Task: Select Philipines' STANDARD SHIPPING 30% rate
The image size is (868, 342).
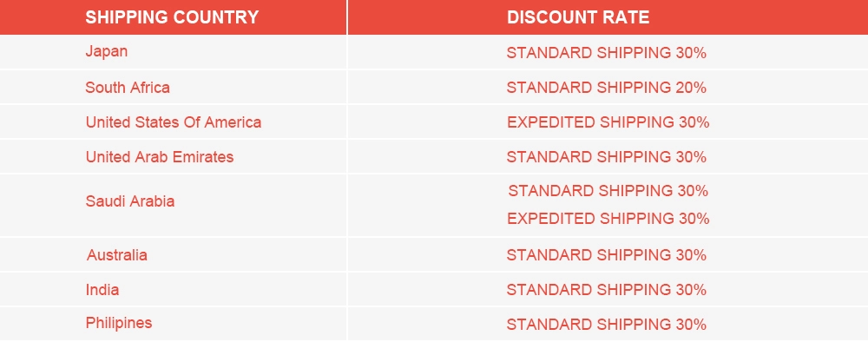Action: [x=606, y=325]
